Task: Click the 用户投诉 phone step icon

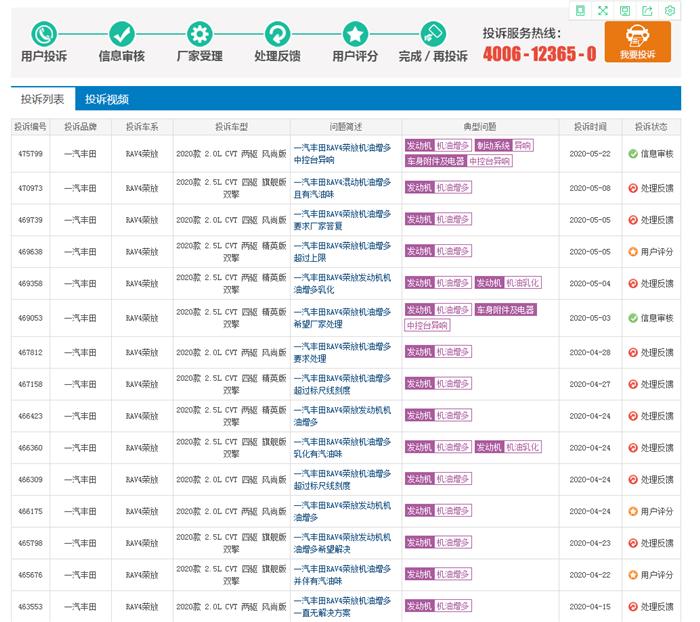Action: [x=44, y=34]
